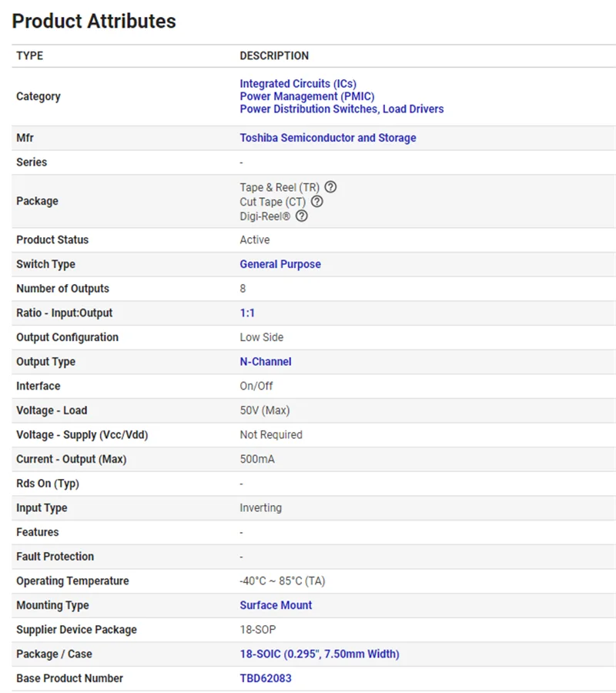Viewport: 616px width, 693px height.
Task: Click the Category row label
Action: (x=38, y=96)
